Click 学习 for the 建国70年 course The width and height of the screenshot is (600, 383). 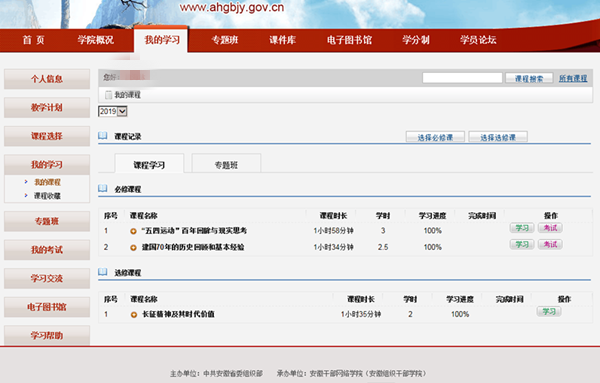click(522, 244)
